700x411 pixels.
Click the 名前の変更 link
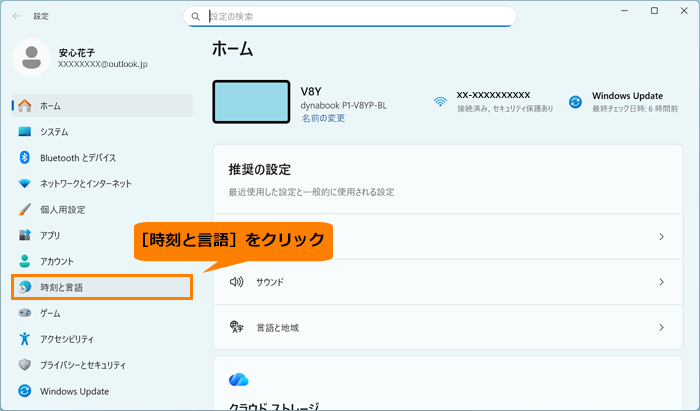coord(323,118)
